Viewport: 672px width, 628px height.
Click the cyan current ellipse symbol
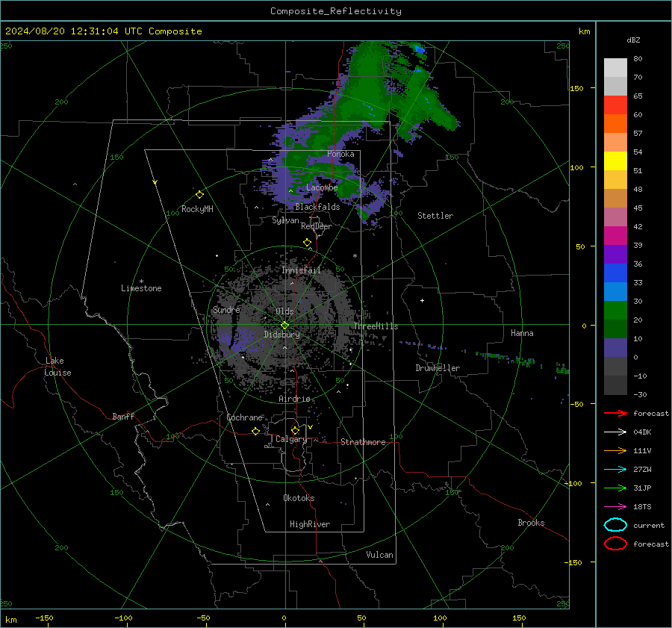pyautogui.click(x=615, y=525)
